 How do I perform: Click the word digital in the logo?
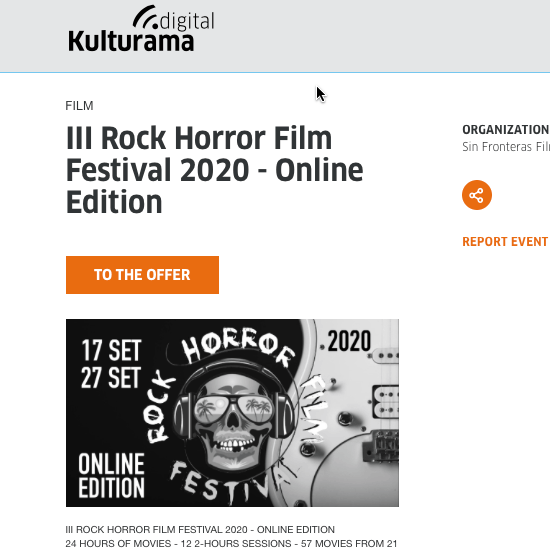click(187, 21)
